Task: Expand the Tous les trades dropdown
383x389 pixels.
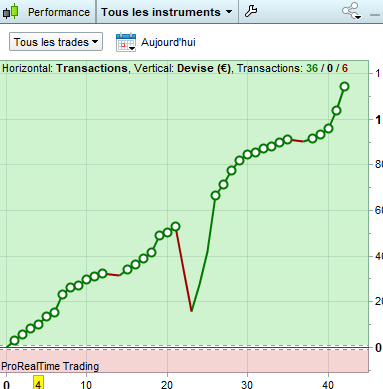Action: [56, 42]
